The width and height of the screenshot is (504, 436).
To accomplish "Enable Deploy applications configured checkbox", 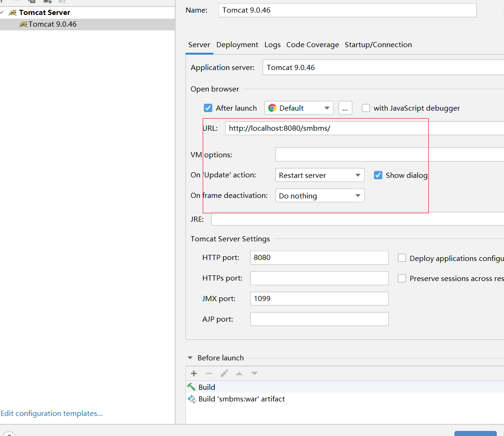I will [x=402, y=258].
